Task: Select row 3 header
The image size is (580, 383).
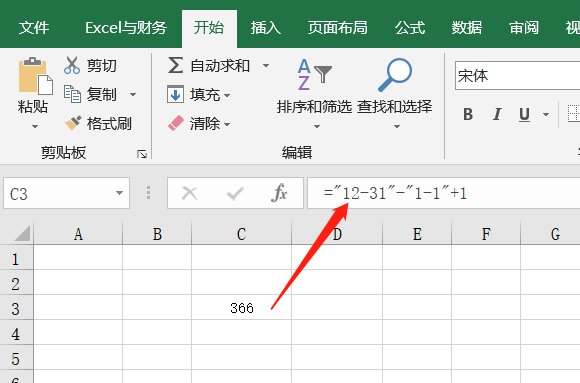Action: point(16,308)
